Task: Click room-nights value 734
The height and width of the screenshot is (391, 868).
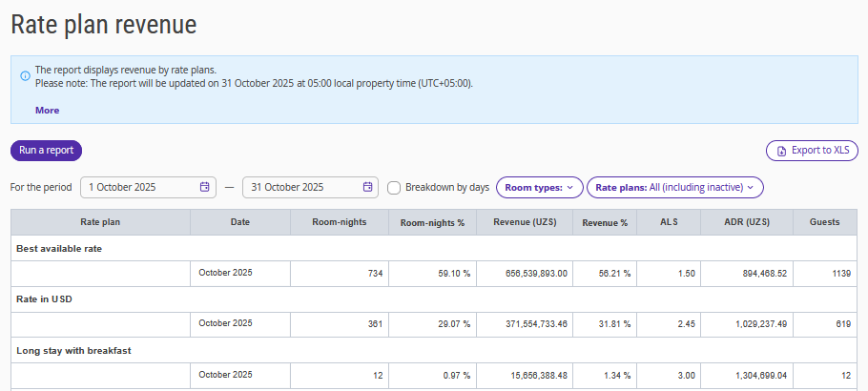Action: coord(375,273)
